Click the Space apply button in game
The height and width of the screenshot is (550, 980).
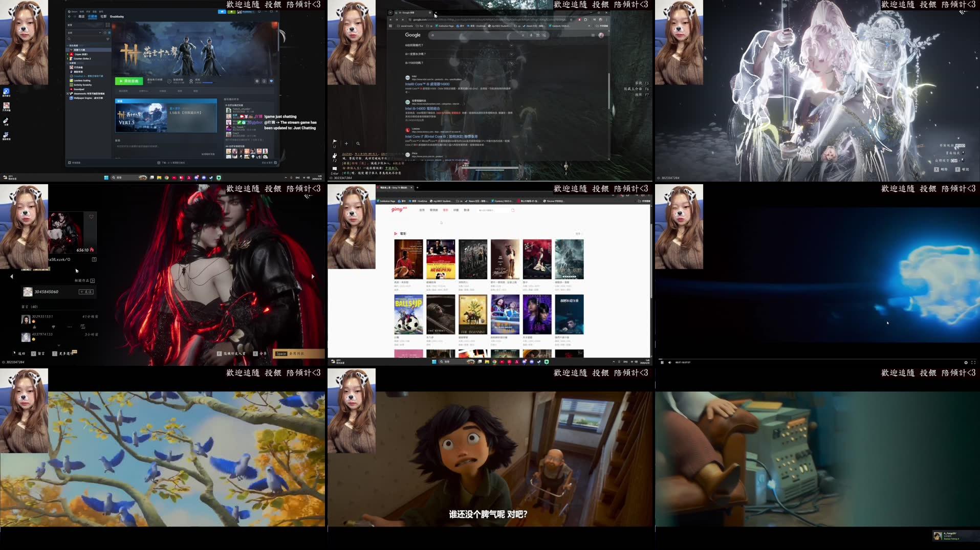coord(300,354)
